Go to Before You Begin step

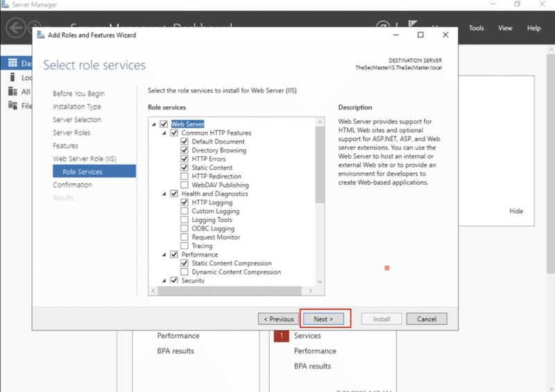tap(78, 94)
